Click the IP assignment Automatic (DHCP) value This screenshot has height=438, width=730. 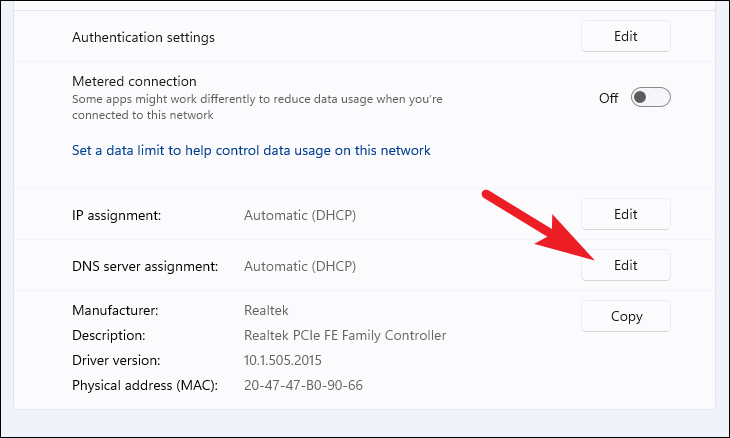point(300,214)
